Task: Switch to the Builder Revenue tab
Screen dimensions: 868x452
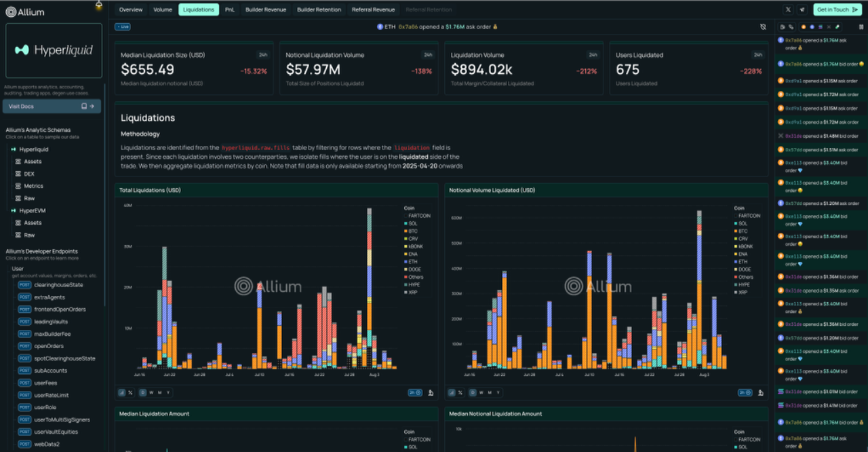Action: pos(266,10)
